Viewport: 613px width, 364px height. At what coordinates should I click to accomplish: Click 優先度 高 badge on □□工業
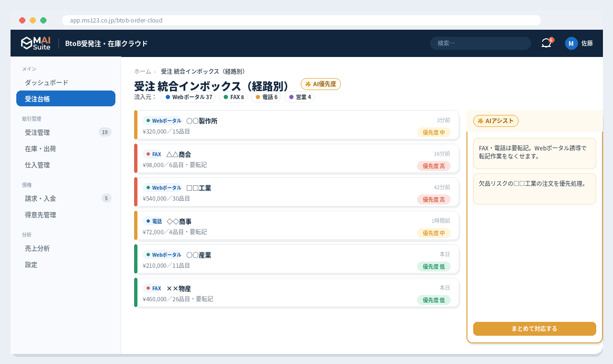pos(433,200)
